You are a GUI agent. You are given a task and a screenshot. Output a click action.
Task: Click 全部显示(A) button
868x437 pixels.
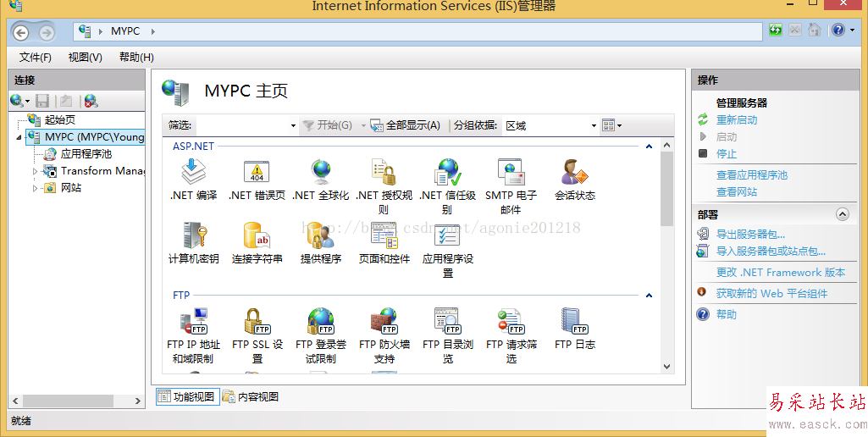(406, 125)
